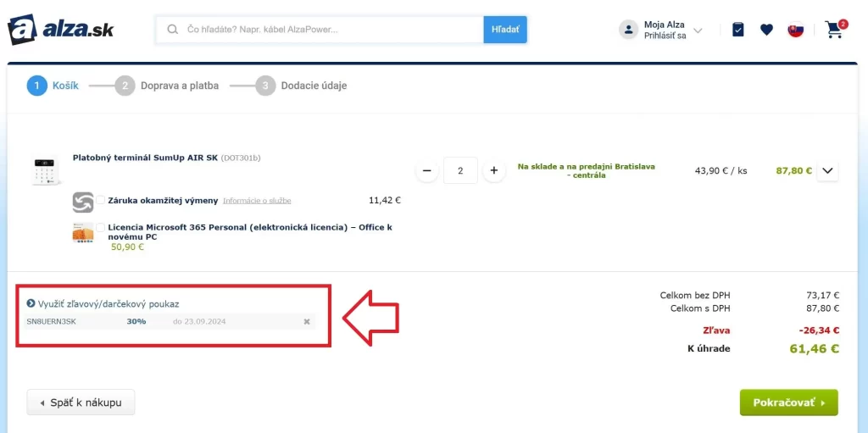Click Späť k nákupu button
Image resolution: width=868 pixels, height=433 pixels.
coord(81,402)
